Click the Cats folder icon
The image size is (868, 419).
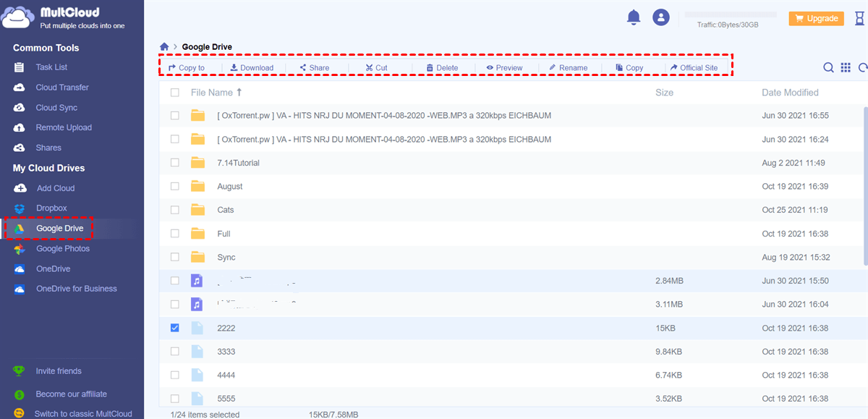click(198, 210)
